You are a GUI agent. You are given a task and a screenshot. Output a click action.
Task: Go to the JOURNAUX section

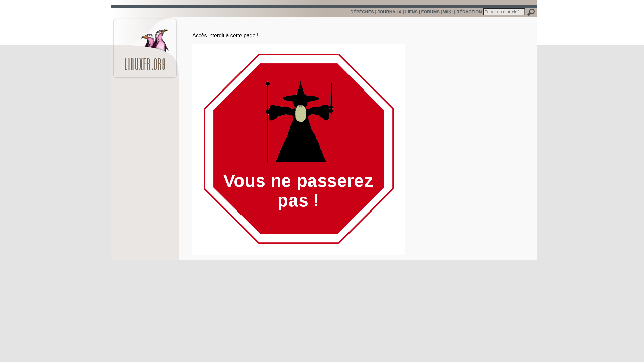coord(389,12)
